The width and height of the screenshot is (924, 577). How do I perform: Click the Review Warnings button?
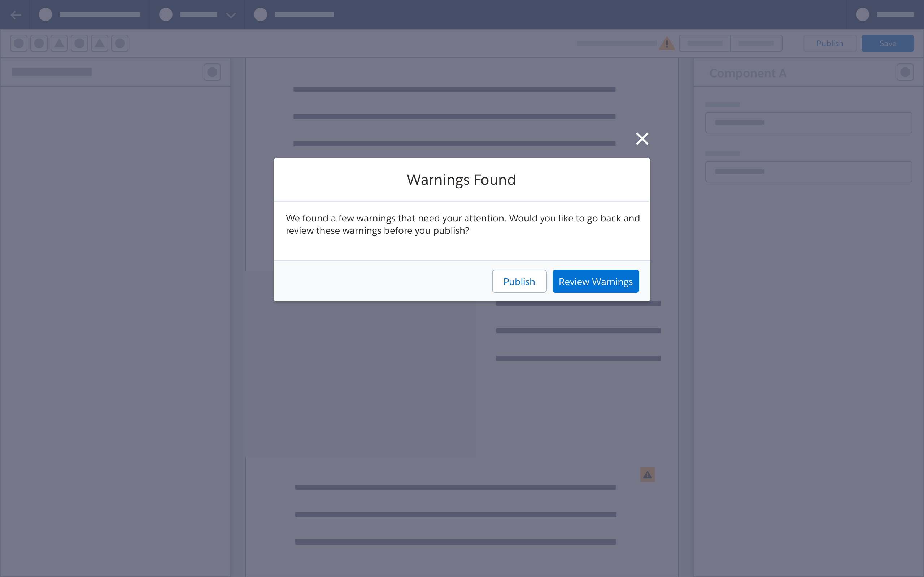596,281
